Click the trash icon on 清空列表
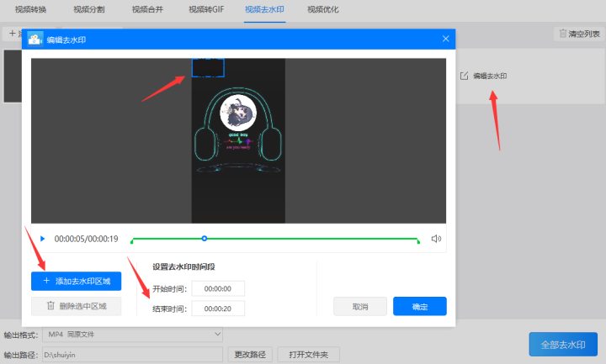This screenshot has height=364, width=606. pyautogui.click(x=563, y=34)
